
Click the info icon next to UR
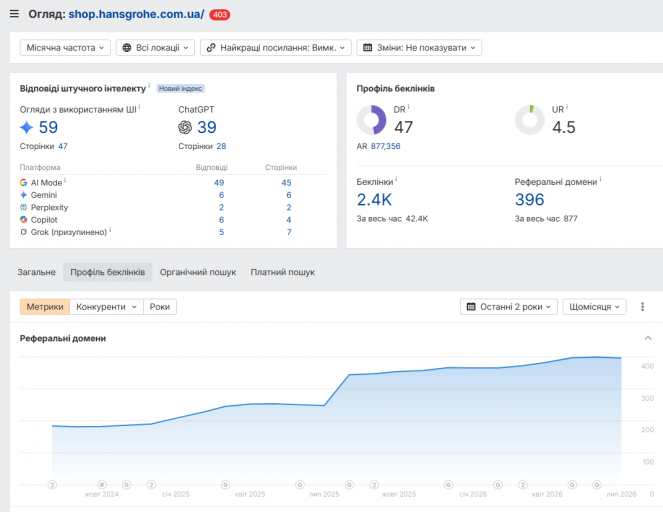pos(567,107)
